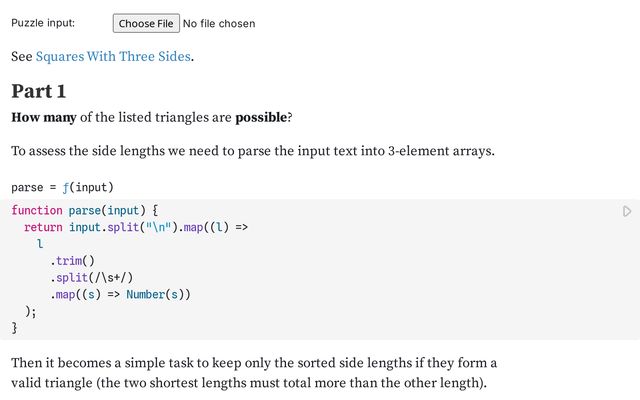Run the parse code cell play icon
The width and height of the screenshot is (640, 400).
pos(627,211)
